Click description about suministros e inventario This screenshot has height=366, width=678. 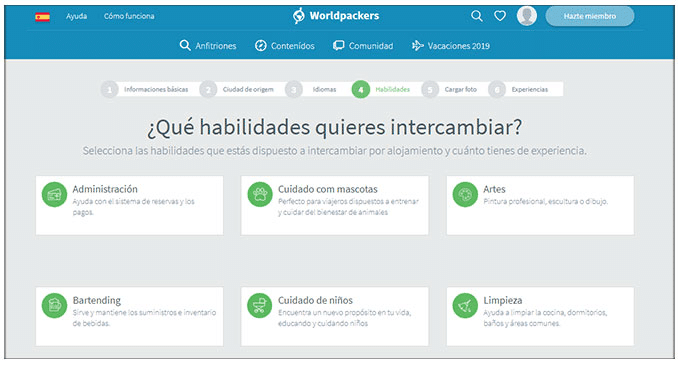[x=144, y=318]
